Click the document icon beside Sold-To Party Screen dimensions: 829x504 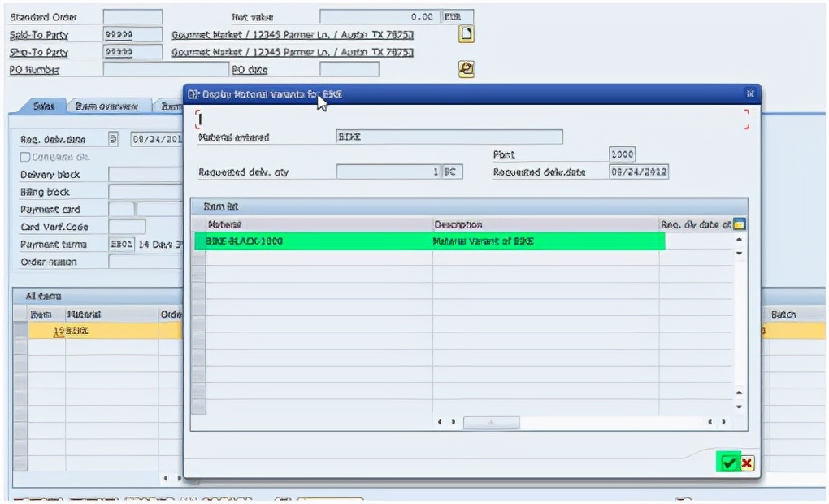click(x=467, y=34)
